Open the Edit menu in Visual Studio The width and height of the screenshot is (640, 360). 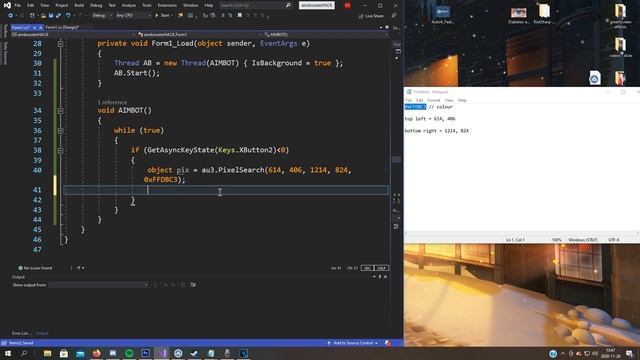coord(31,5)
